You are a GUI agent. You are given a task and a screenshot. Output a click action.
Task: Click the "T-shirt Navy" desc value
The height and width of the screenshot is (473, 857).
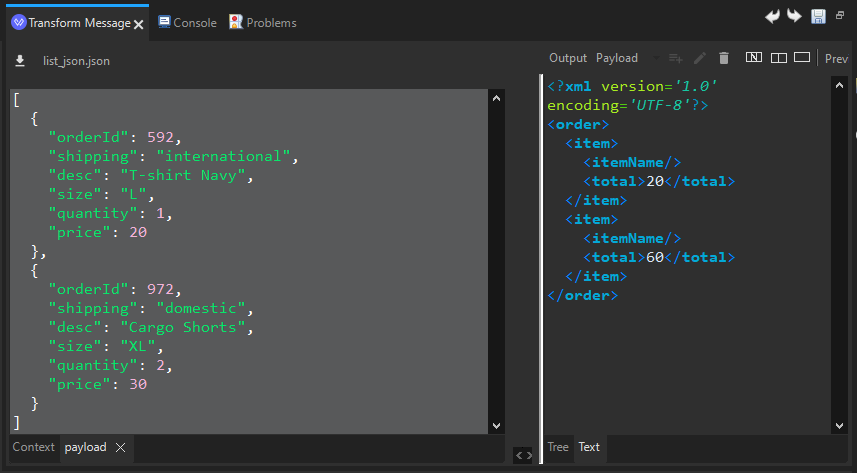[183, 176]
